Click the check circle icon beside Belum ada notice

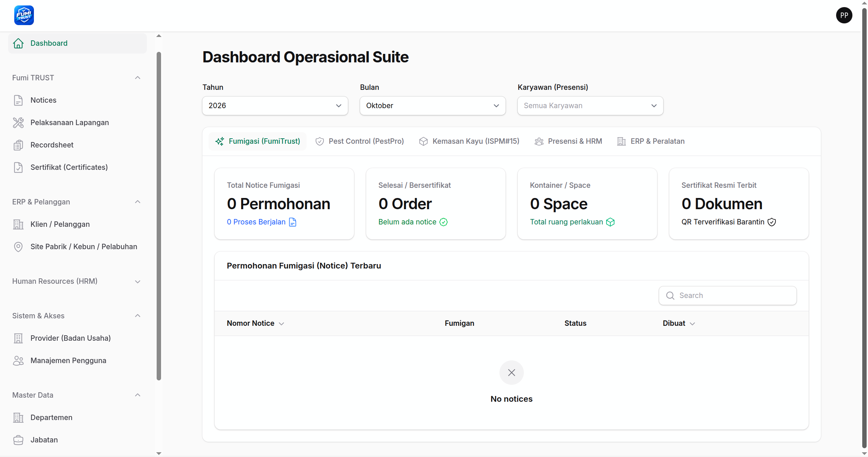(443, 222)
